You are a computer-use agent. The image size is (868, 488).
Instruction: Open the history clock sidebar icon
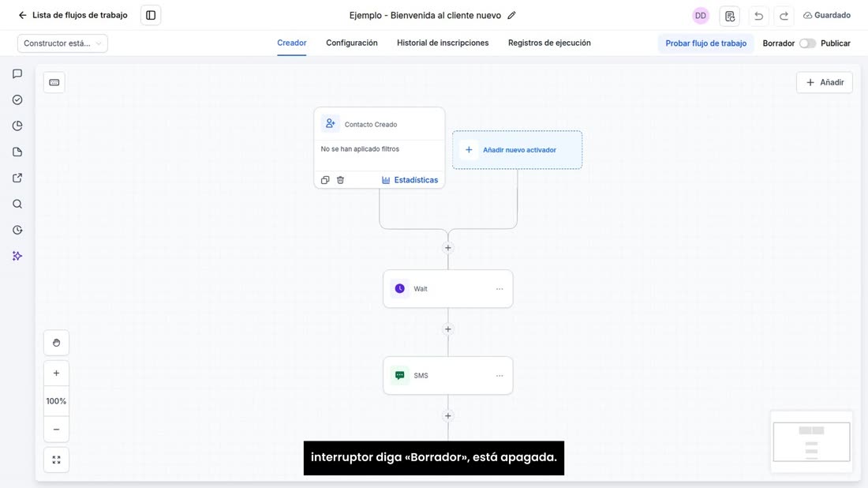(17, 230)
